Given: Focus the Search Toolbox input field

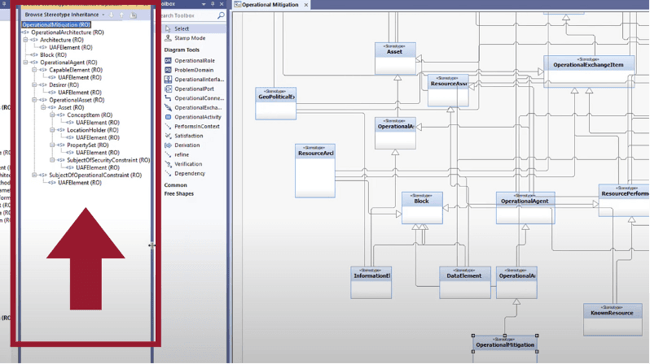Looking at the screenshot, I should [x=188, y=15].
